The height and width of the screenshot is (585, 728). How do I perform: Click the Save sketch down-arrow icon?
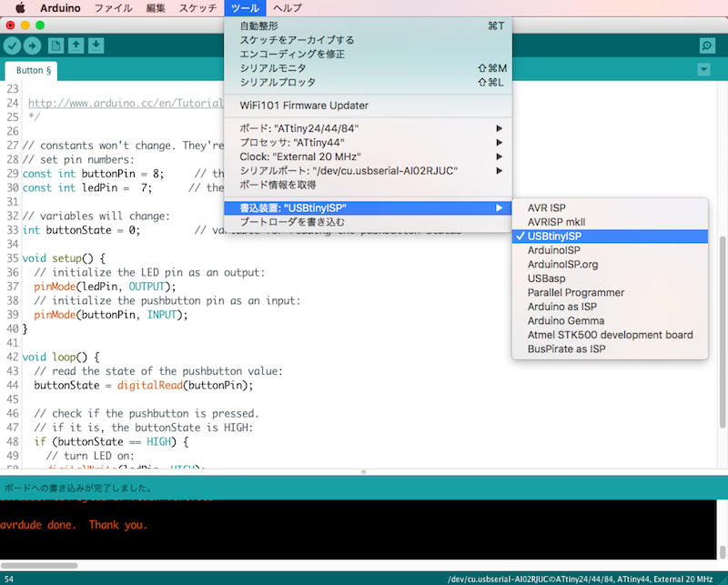(96, 45)
